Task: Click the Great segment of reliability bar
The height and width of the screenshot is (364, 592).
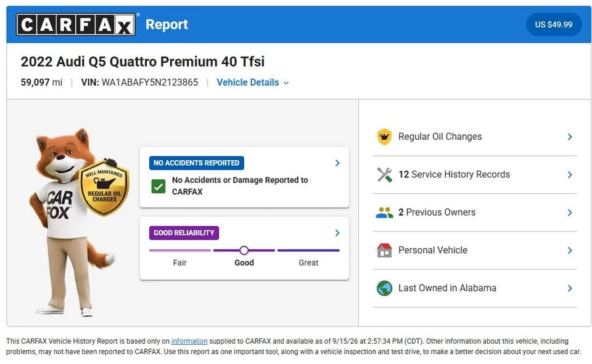Action: tap(308, 250)
